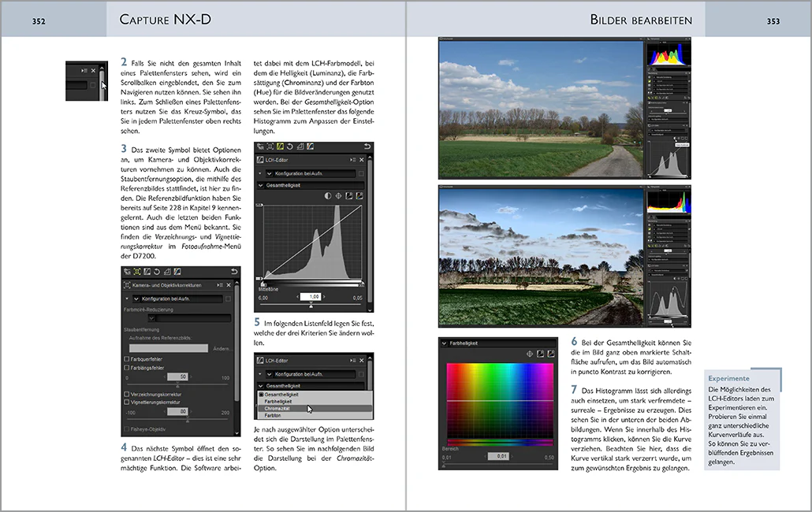The height and width of the screenshot is (512, 812).
Task: Click the circular arrow icon above the histogram LCH-Editor
Action: pyautogui.click(x=290, y=147)
